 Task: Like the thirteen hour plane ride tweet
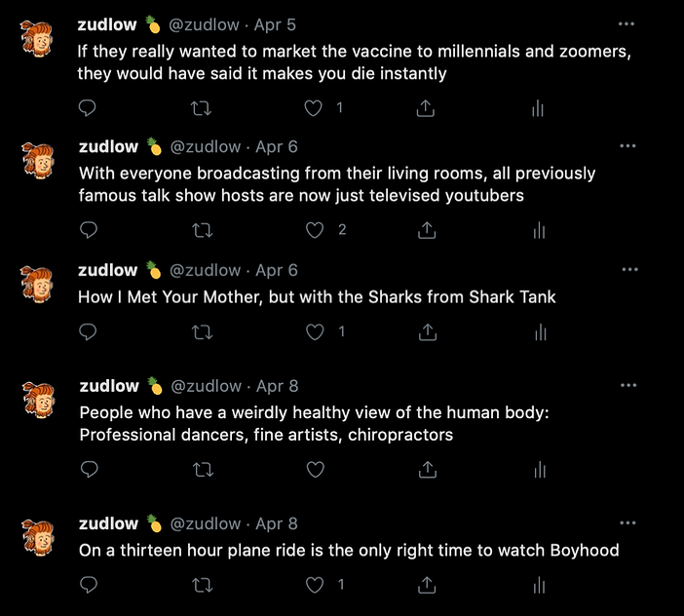point(314,585)
